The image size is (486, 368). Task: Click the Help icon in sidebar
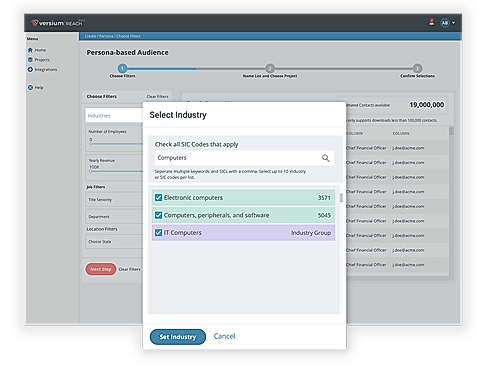[x=30, y=87]
